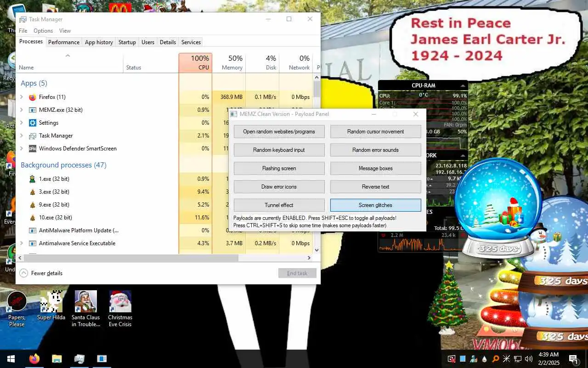Image resolution: width=588 pixels, height=368 pixels.
Task: Expand Antimalware Service Executable row
Action: pyautogui.click(x=21, y=243)
